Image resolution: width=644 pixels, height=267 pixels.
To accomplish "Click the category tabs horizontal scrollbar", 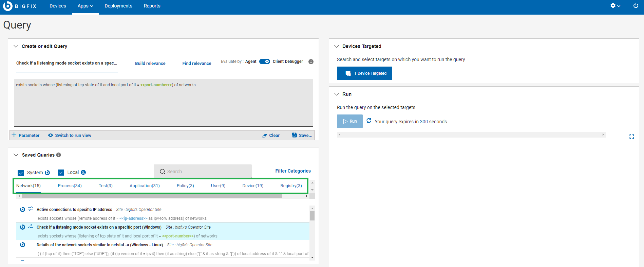I will tap(152, 196).
